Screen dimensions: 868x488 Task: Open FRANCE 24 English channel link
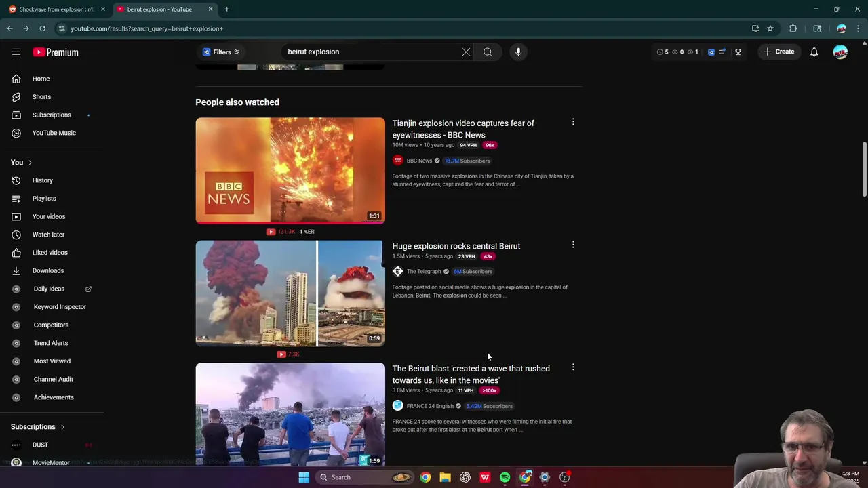tap(430, 406)
